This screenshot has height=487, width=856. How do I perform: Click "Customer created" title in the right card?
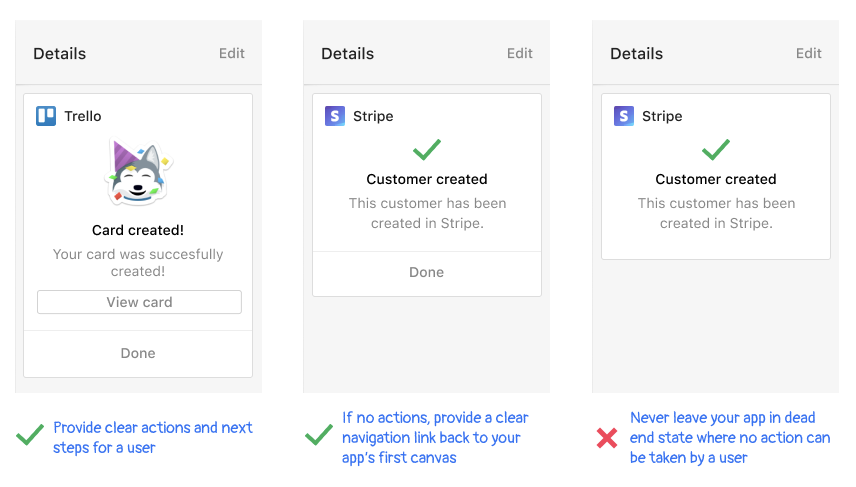(716, 179)
